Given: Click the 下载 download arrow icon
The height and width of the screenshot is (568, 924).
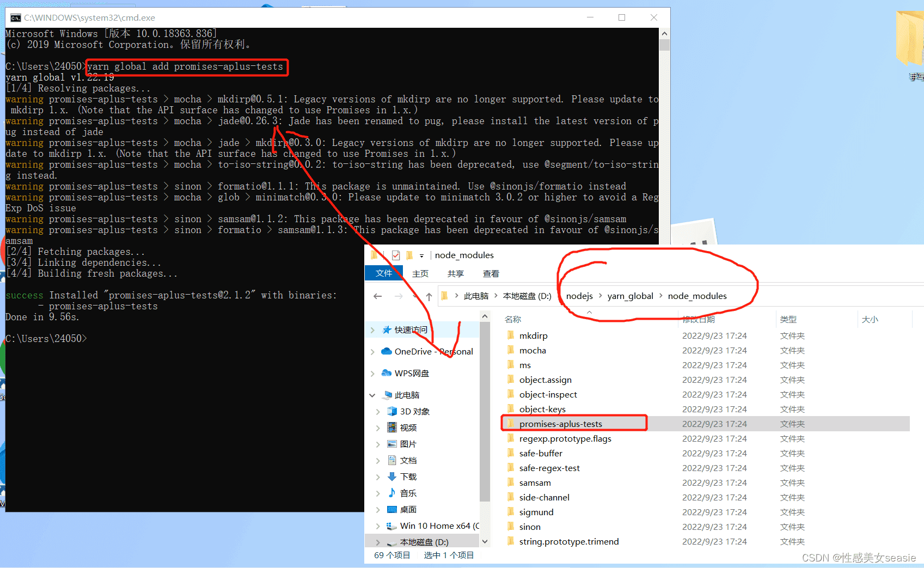Looking at the screenshot, I should point(391,477).
